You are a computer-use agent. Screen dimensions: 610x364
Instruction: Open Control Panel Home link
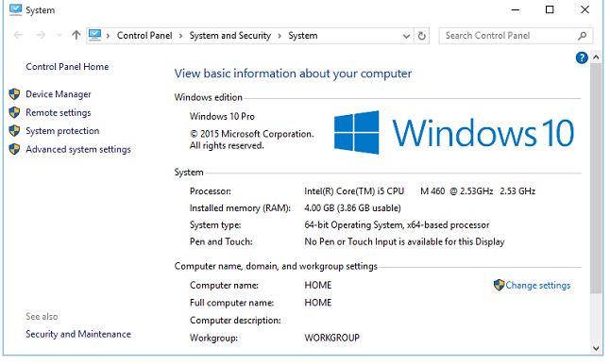[67, 66]
